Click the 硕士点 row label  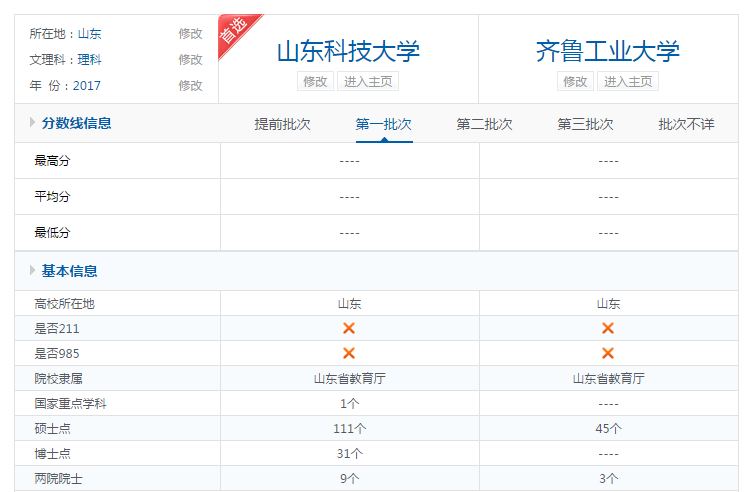(x=52, y=429)
